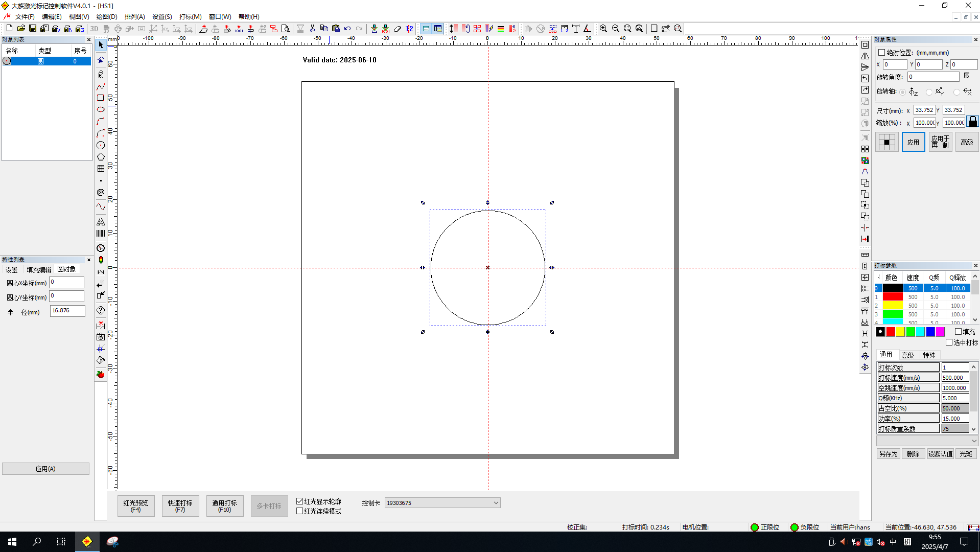Click the undo arrow icon
This screenshot has width=980, height=552.
pos(347,29)
